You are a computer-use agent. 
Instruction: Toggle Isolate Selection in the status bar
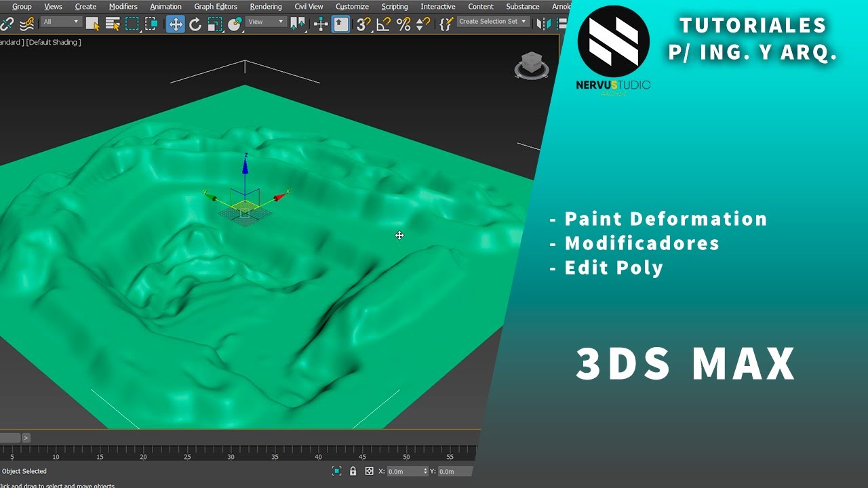[336, 471]
